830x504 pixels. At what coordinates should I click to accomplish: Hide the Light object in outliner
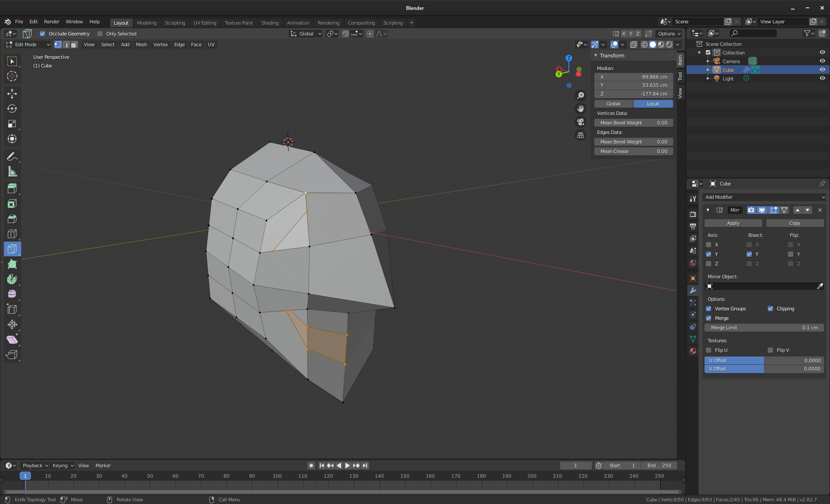[x=822, y=78]
